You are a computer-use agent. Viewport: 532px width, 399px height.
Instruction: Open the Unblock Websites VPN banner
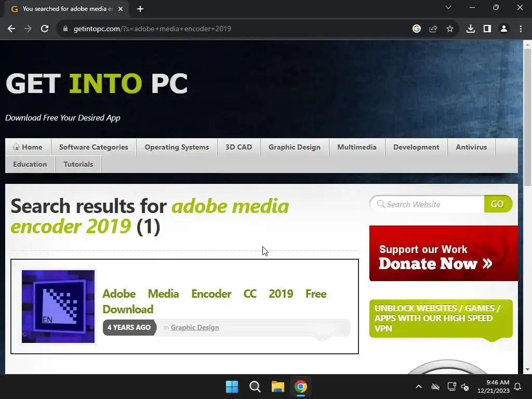click(x=441, y=318)
